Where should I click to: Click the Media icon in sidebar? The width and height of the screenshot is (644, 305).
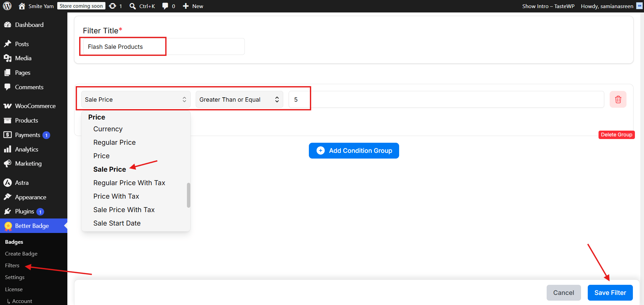coord(7,58)
